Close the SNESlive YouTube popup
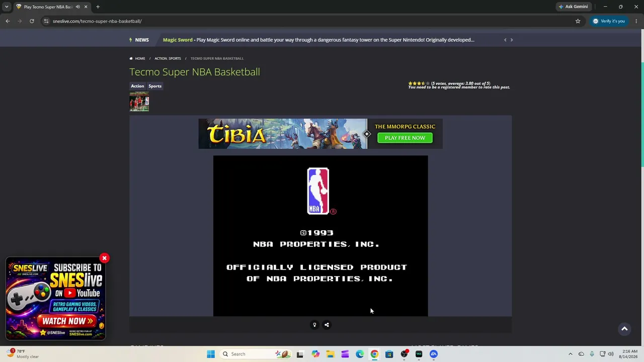Image resolution: width=644 pixels, height=362 pixels. click(x=104, y=258)
